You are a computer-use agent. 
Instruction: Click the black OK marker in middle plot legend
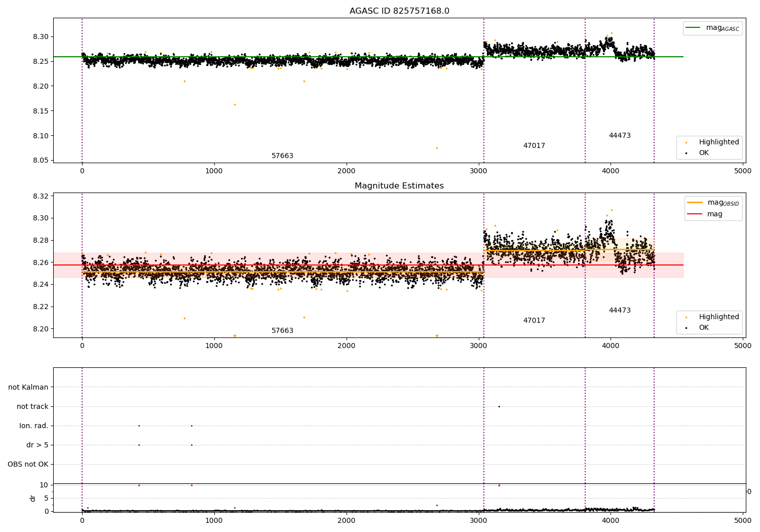687,328
